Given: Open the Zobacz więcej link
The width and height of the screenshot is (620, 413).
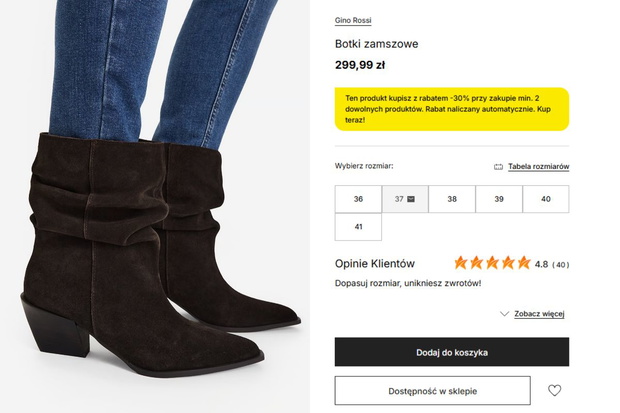Looking at the screenshot, I should pyautogui.click(x=539, y=314).
